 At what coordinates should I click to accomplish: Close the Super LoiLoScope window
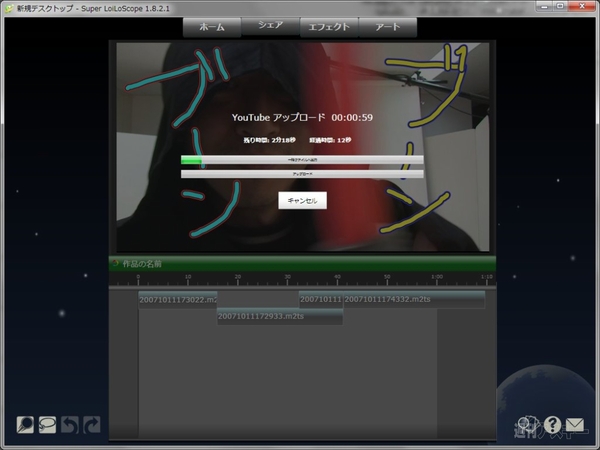tap(582, 6)
